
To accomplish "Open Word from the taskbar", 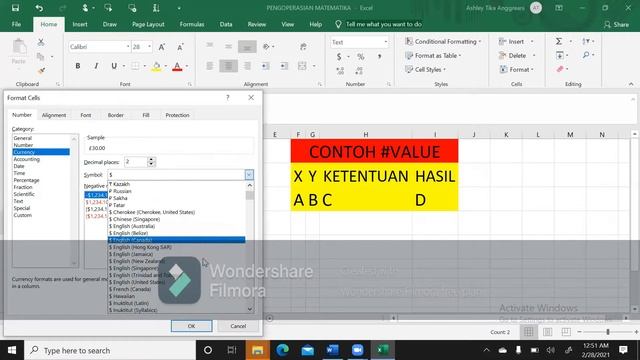I will click(332, 350).
